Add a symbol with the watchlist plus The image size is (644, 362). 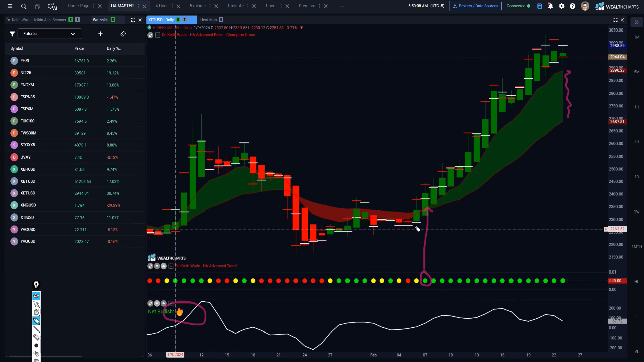(x=100, y=34)
